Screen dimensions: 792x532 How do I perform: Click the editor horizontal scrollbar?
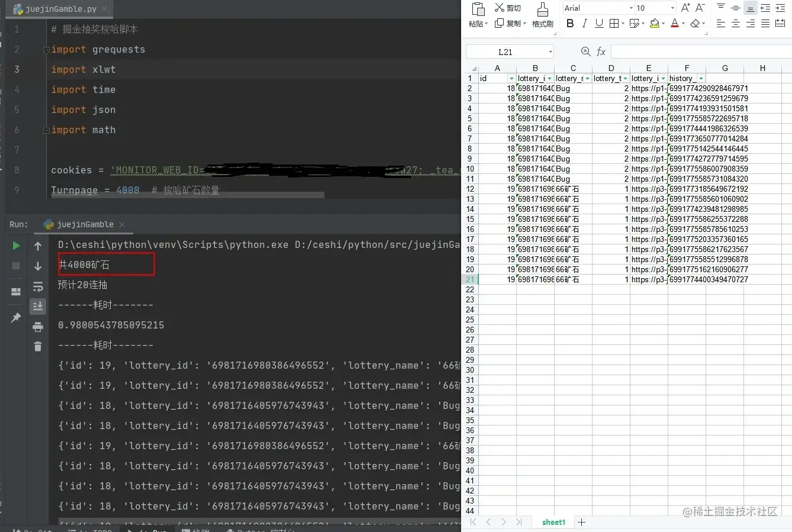point(188,195)
